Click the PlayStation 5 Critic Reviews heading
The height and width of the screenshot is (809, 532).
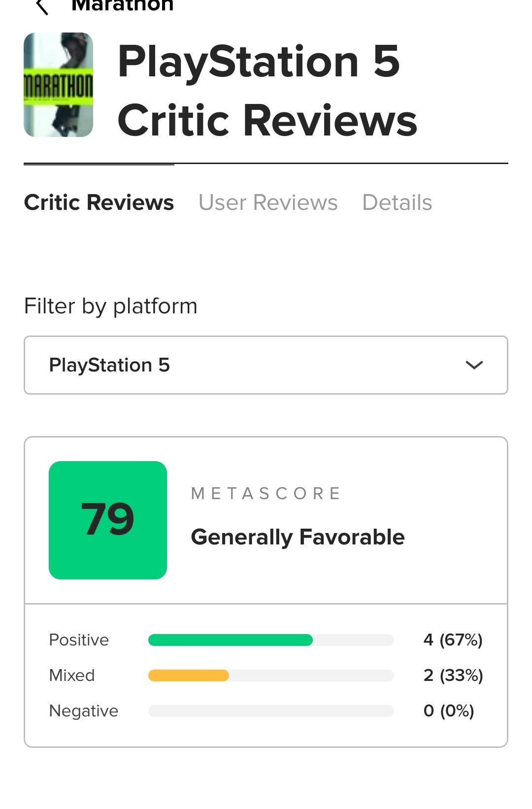267,91
